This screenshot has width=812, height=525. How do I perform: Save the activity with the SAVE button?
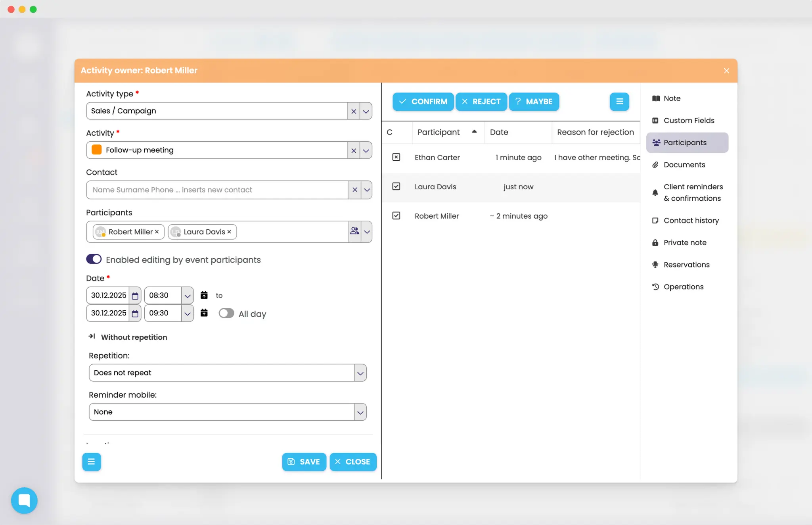304,462
